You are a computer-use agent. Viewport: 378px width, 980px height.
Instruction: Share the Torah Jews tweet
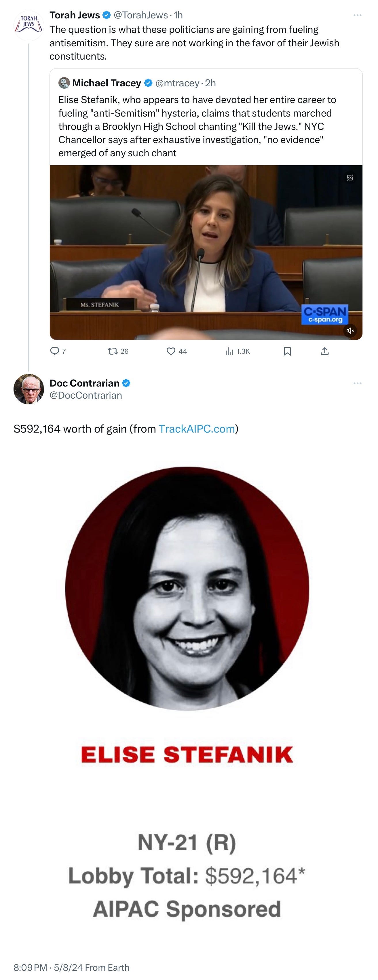[x=324, y=351]
